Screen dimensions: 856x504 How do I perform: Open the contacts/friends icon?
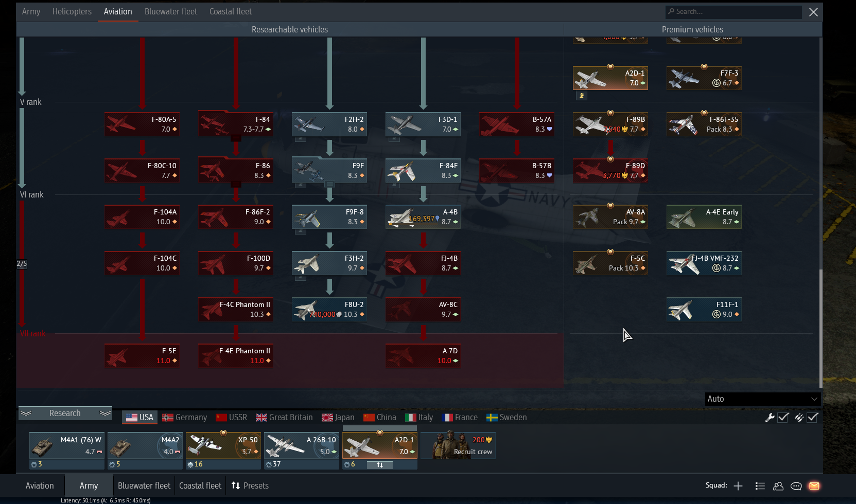coord(778,486)
